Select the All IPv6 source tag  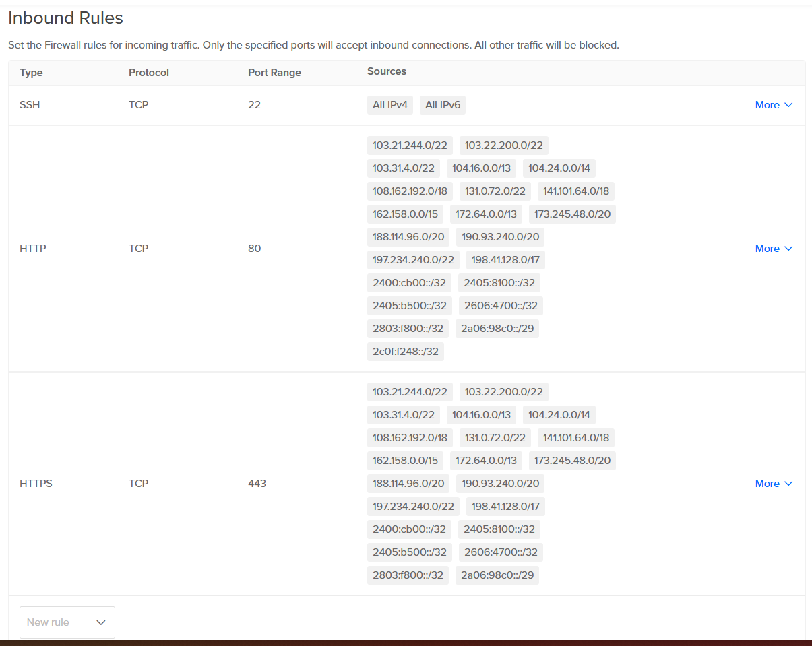coord(443,105)
